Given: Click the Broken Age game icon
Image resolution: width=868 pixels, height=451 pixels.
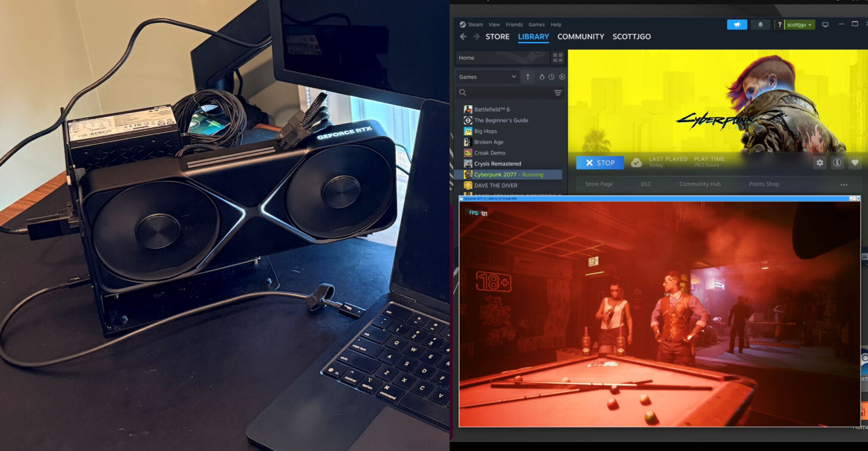Looking at the screenshot, I should click(x=468, y=142).
